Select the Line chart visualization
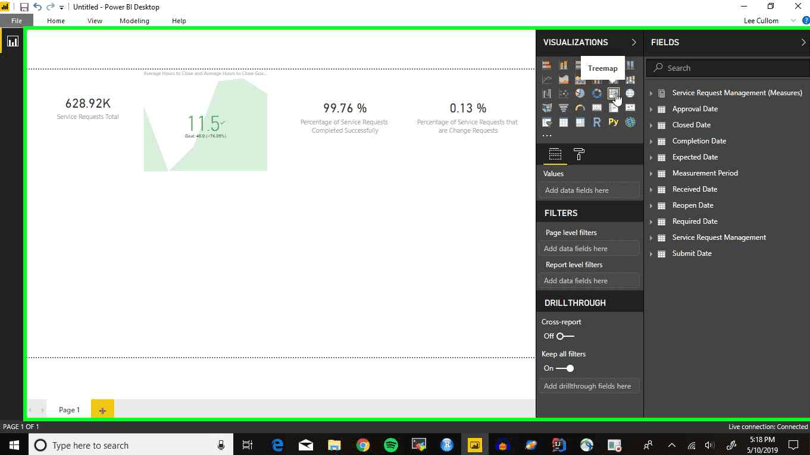 click(547, 80)
